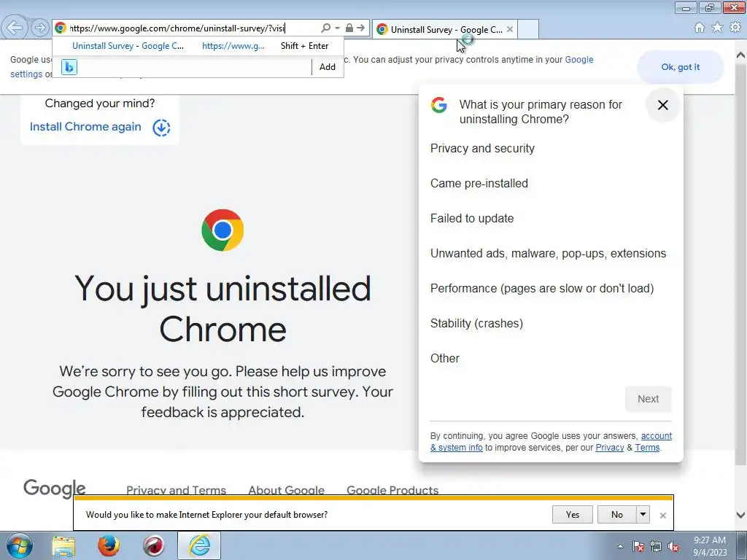747x560 pixels.
Task: Open the Tools gear icon
Action: coord(735,28)
